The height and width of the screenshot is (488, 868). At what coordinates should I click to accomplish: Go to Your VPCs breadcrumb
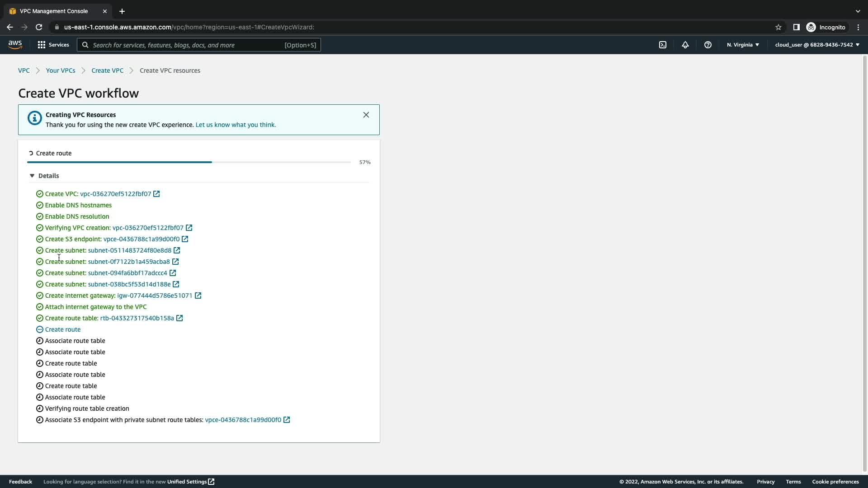pyautogui.click(x=61, y=70)
